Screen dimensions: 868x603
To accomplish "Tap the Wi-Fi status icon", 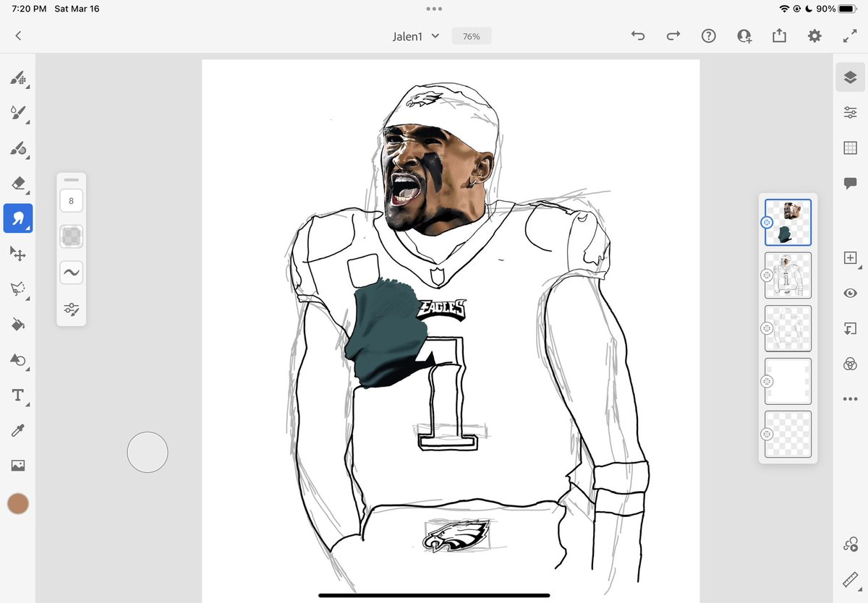I will 784,9.
